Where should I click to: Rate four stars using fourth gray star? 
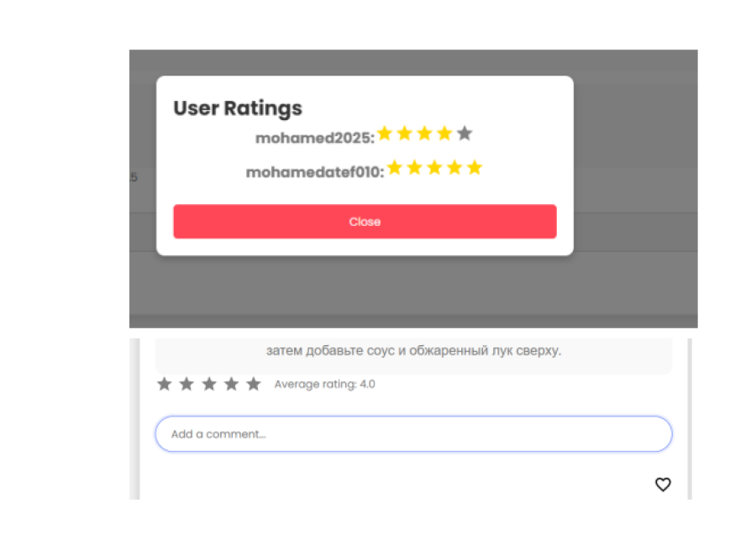point(231,384)
